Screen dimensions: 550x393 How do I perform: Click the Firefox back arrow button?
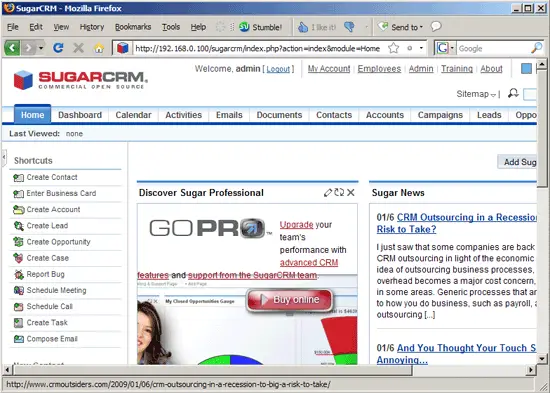coord(12,48)
